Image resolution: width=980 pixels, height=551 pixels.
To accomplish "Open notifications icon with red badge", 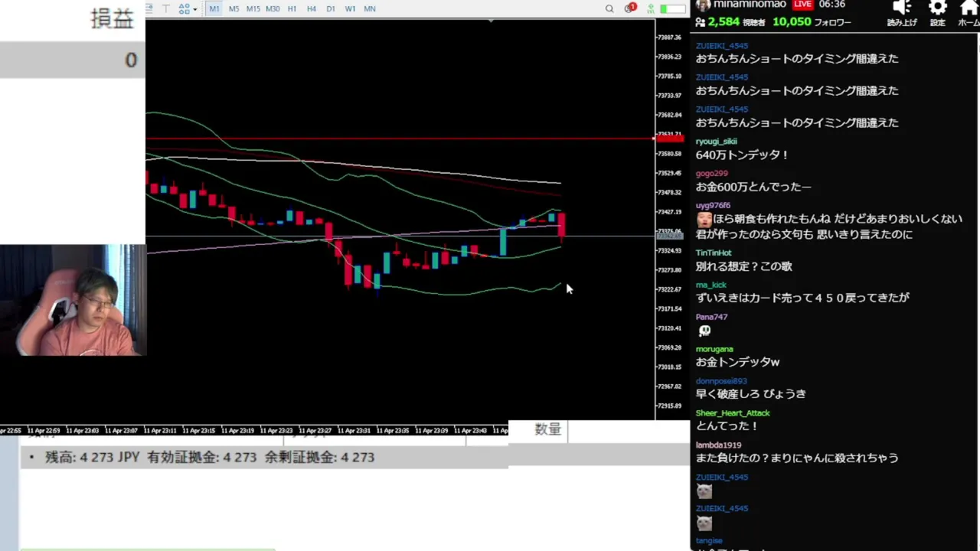I will point(630,8).
